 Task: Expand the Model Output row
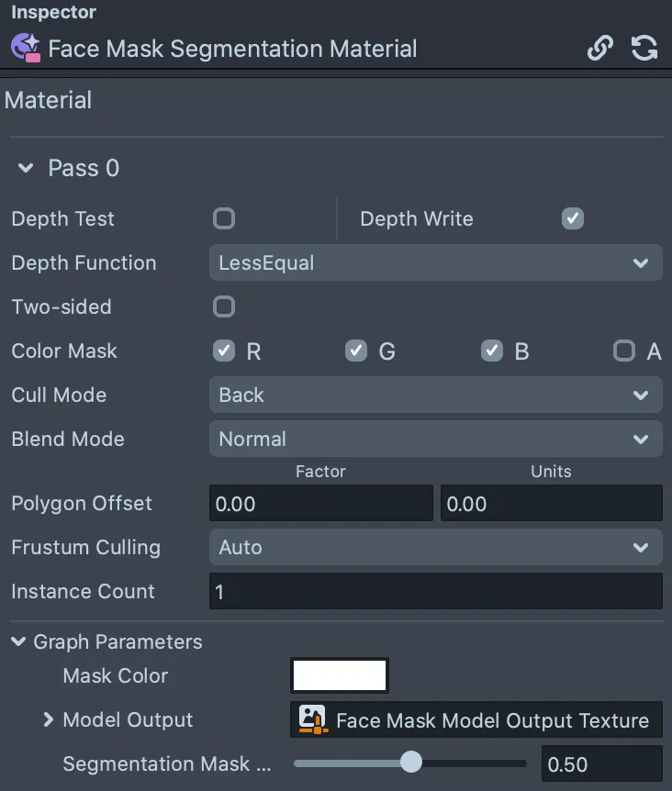(49, 719)
